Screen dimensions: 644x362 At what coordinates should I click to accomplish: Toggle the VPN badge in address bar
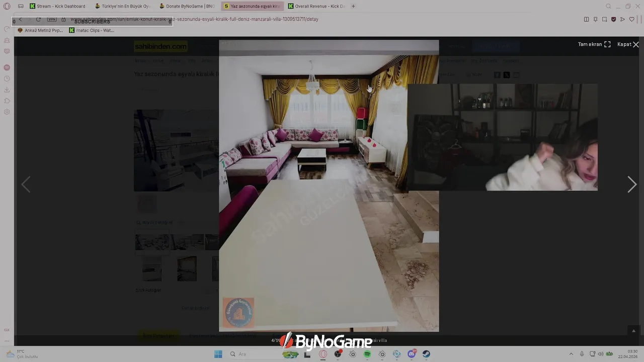coord(52,19)
